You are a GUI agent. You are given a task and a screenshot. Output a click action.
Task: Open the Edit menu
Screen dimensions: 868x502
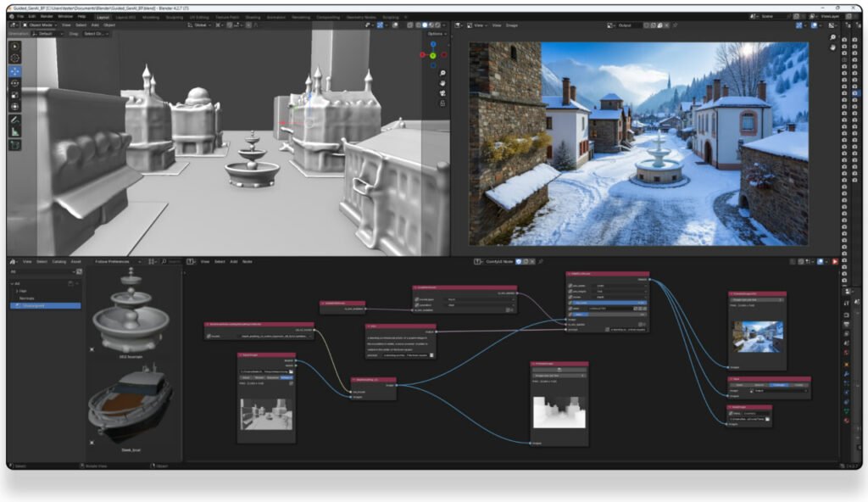pyautogui.click(x=31, y=16)
